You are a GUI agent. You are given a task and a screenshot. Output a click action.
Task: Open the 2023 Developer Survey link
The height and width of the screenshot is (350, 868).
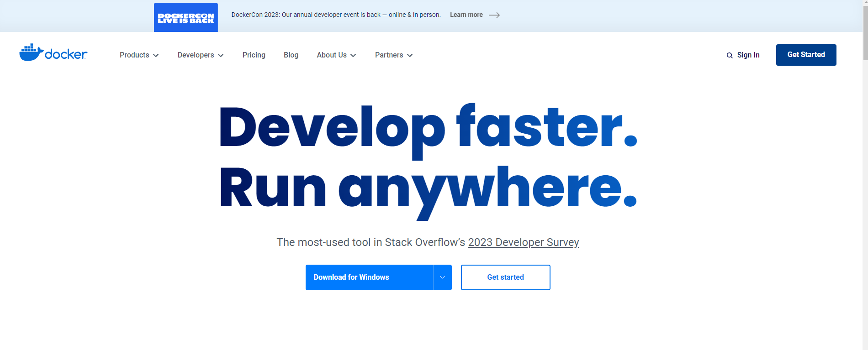(x=524, y=242)
